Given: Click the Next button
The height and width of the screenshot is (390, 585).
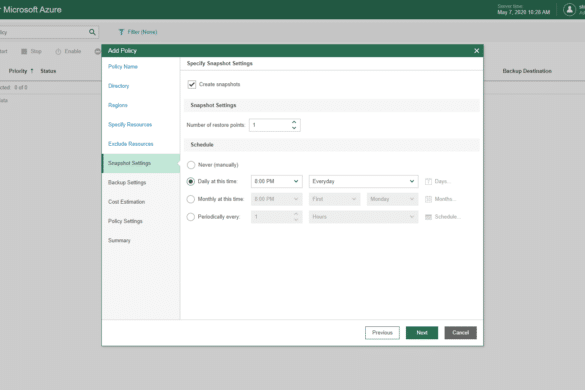Looking at the screenshot, I should point(422,333).
